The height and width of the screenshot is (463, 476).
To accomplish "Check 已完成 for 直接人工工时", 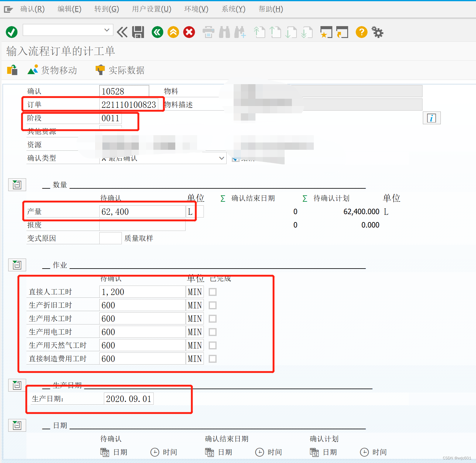I will pyautogui.click(x=212, y=292).
